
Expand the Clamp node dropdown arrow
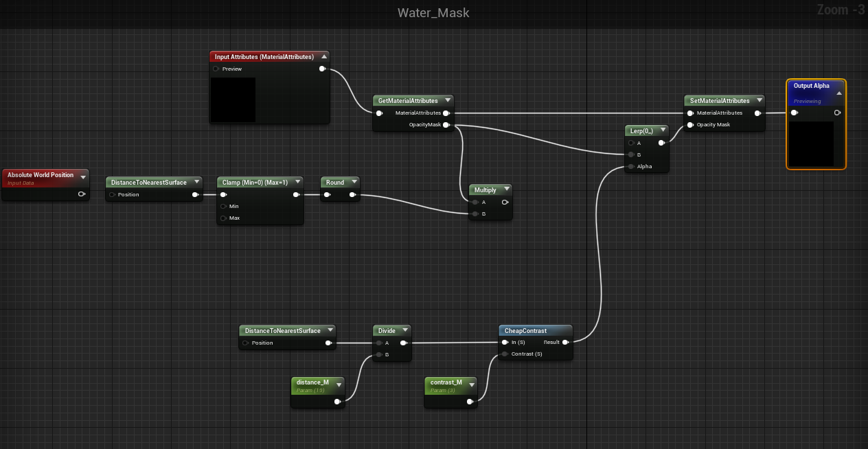(x=297, y=182)
